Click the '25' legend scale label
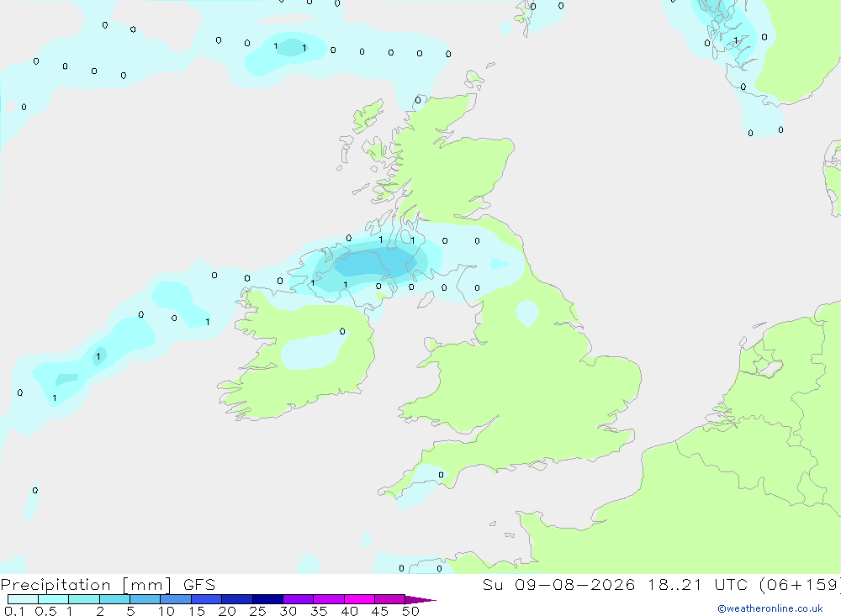841x616 pixels. click(x=257, y=611)
